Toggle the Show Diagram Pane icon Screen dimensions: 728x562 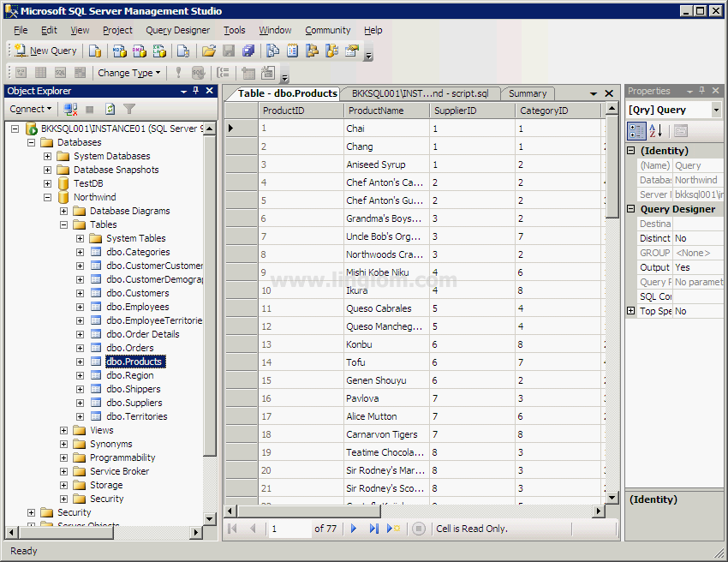coord(21,73)
